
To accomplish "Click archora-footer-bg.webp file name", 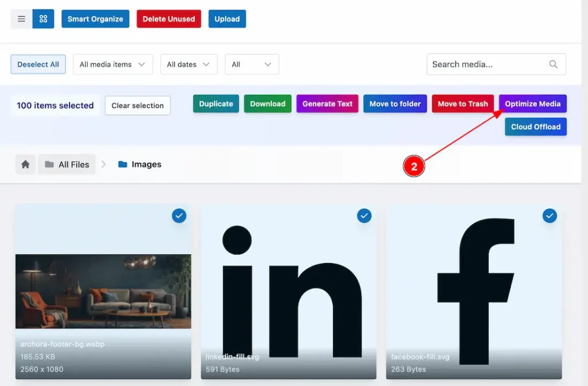I will (x=62, y=344).
